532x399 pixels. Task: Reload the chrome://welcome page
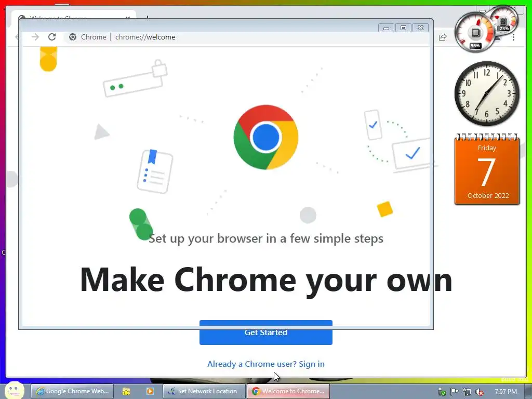pyautogui.click(x=52, y=37)
